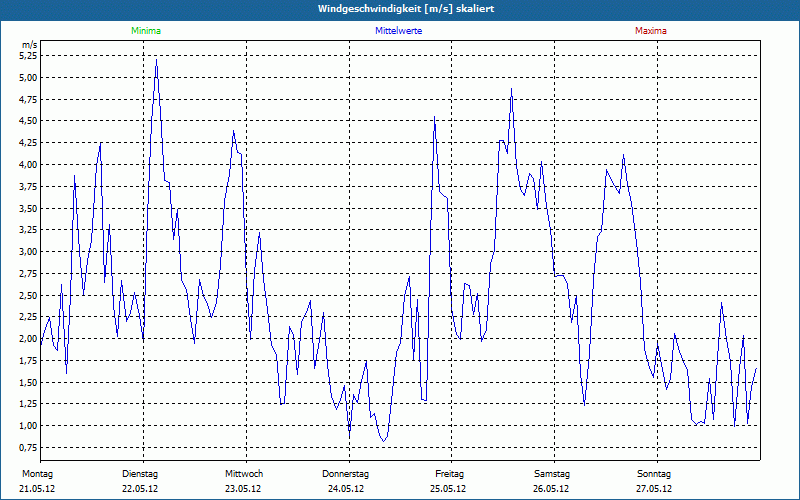The image size is (800, 500).
Task: Click the date 22.05.12
Action: [x=140, y=489]
